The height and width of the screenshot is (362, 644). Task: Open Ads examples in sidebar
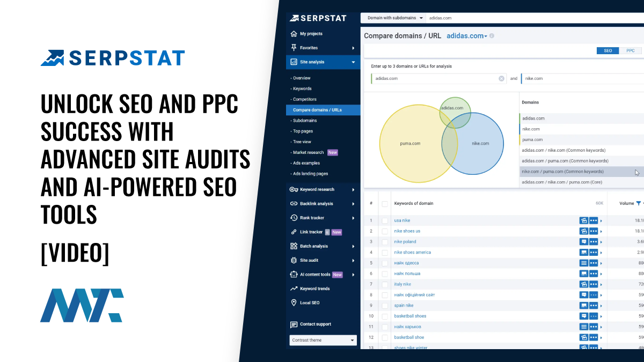(x=306, y=163)
